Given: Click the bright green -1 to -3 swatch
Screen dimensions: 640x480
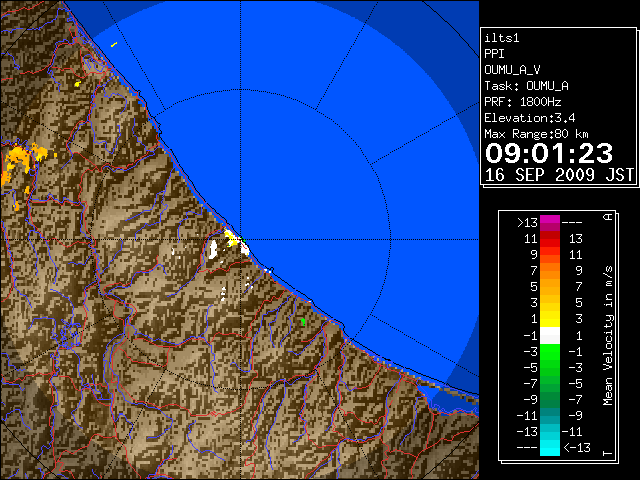Looking at the screenshot, I should click(x=550, y=351).
